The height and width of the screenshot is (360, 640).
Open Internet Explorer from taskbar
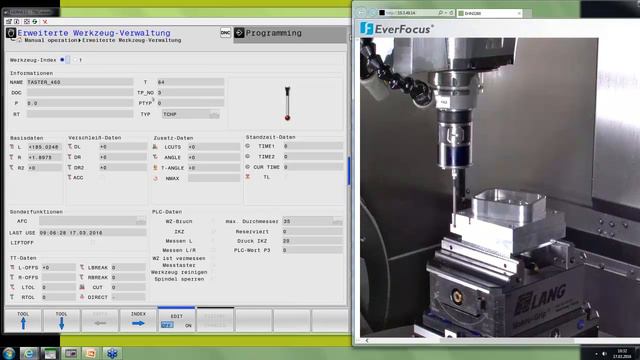(29, 353)
